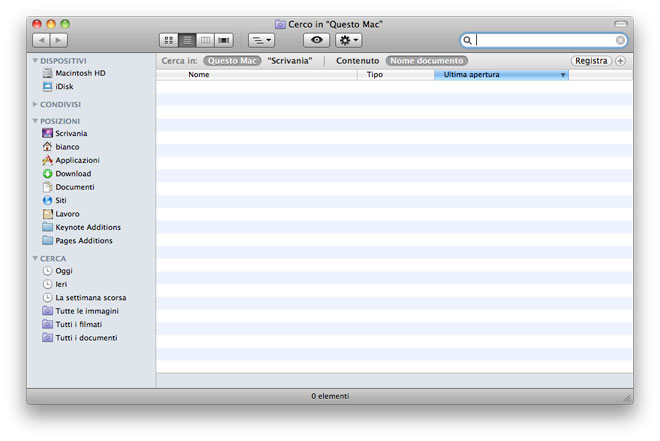Screen dimensions: 660x441
Task: Switch to icon view in toolbar
Action: pyautogui.click(x=169, y=40)
